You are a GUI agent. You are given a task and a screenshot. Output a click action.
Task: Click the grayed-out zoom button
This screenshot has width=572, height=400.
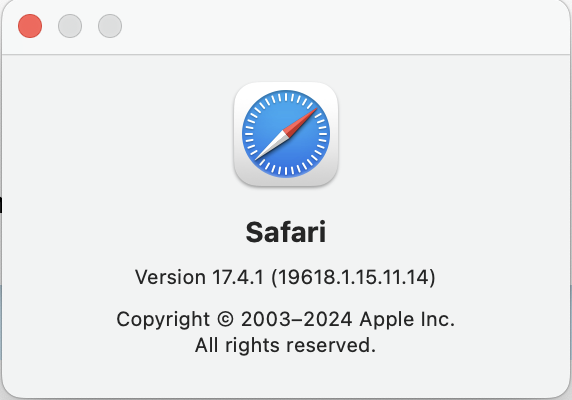point(110,26)
